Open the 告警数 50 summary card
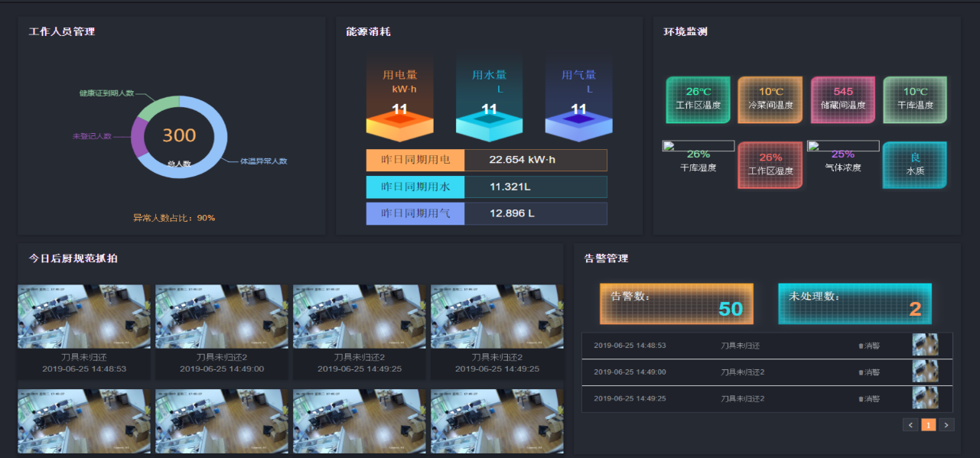Screen dimensions: 980x458 click(x=676, y=304)
